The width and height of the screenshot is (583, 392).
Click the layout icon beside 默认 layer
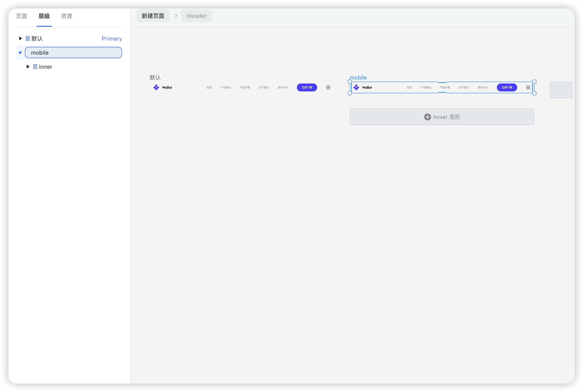pyautogui.click(x=27, y=38)
